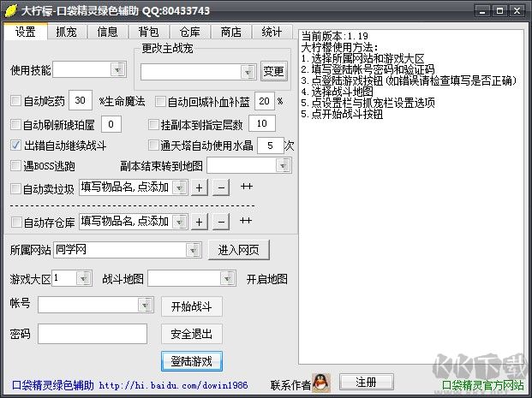Viewport: 532px width, 398px height.
Task: Click inside the instructions text area
Action: click(411, 197)
